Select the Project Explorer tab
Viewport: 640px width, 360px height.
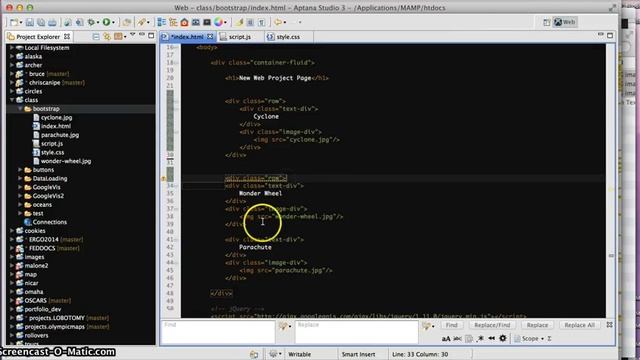pos(38,37)
